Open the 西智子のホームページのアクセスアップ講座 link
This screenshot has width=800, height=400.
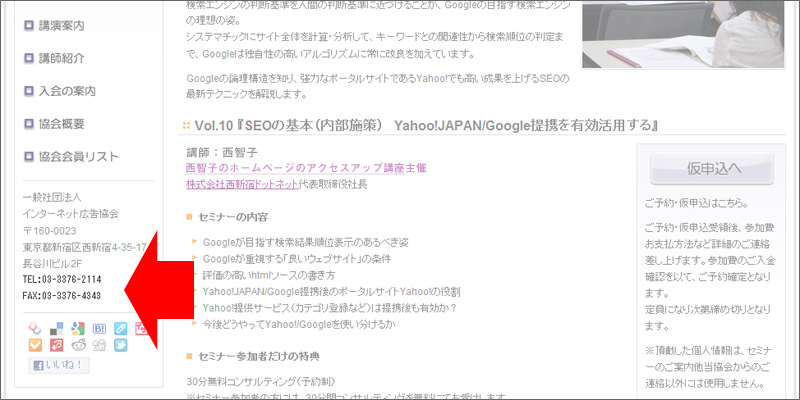[x=306, y=167]
